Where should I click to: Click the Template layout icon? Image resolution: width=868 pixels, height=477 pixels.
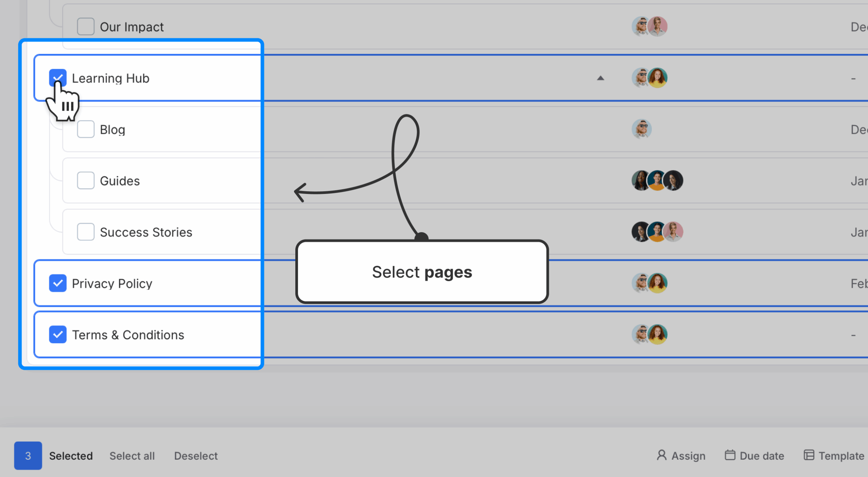(809, 455)
